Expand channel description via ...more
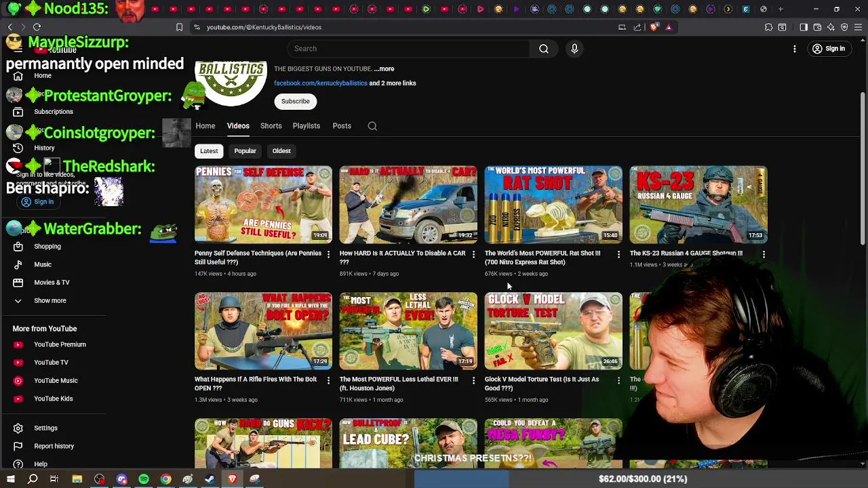The image size is (868, 488). [384, 69]
